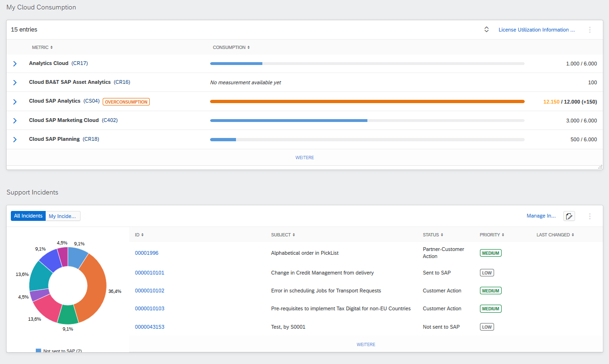The height and width of the screenshot is (364, 609).
Task: Click the '12.150 / 12.000 (+150)' value
Action: pos(570,102)
